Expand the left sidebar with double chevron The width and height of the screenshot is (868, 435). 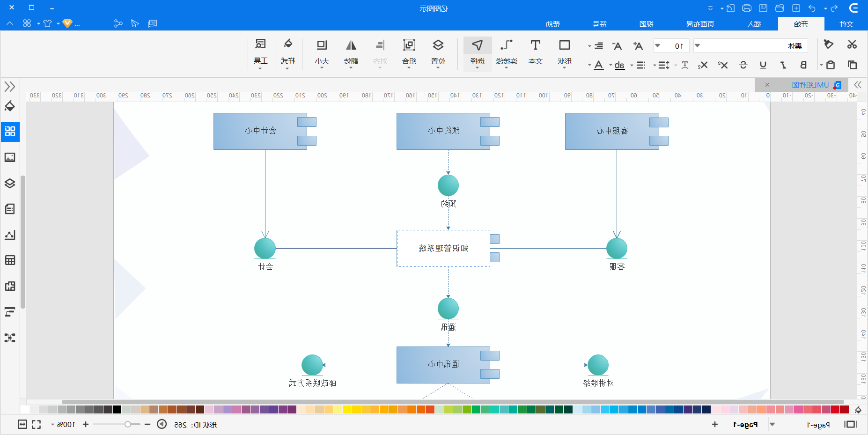[10, 87]
